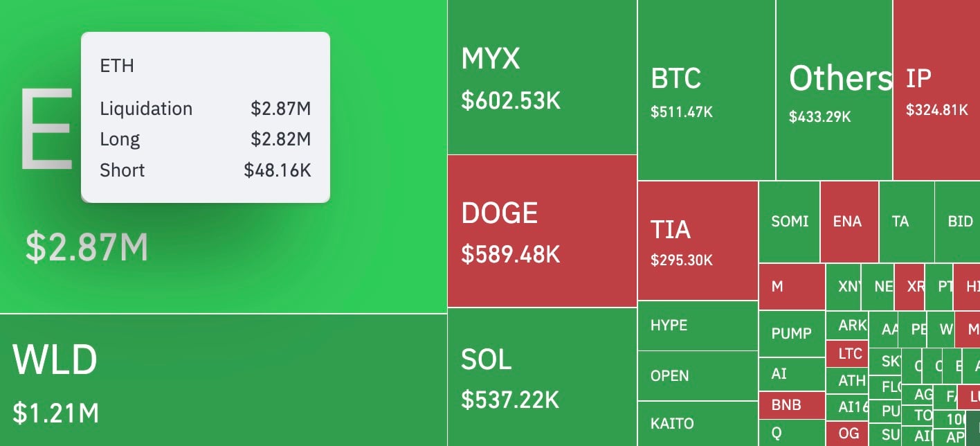Select the SOMI tile
This screenshot has height=446, width=980.
point(789,222)
